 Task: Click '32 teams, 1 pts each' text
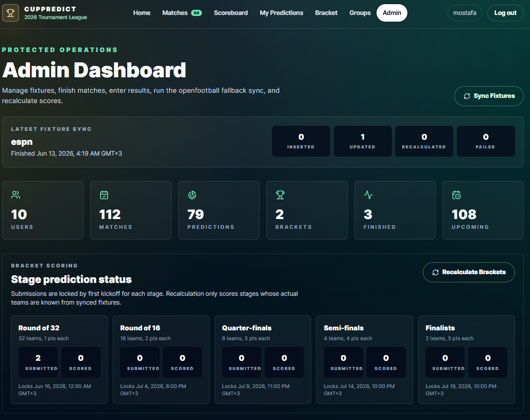click(x=44, y=339)
